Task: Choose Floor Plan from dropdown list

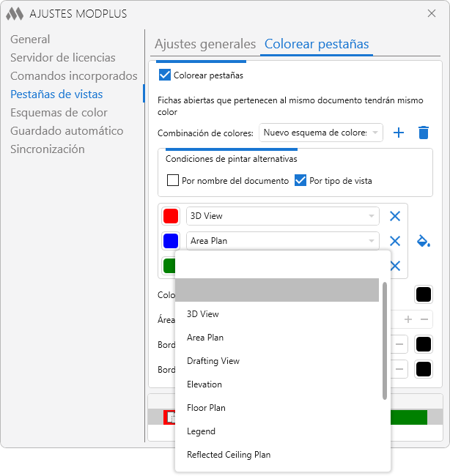Action: click(x=277, y=408)
